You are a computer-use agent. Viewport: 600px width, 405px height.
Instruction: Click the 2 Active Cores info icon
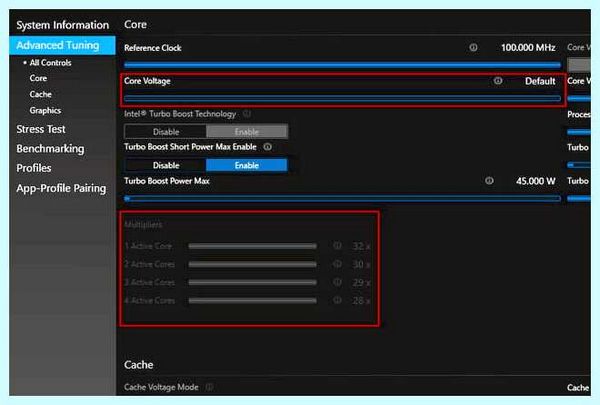337,264
